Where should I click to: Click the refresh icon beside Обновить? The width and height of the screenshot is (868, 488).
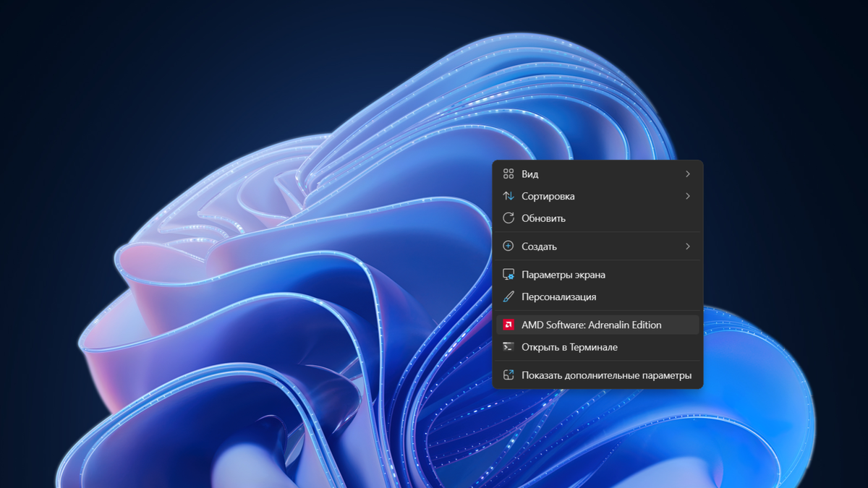509,218
